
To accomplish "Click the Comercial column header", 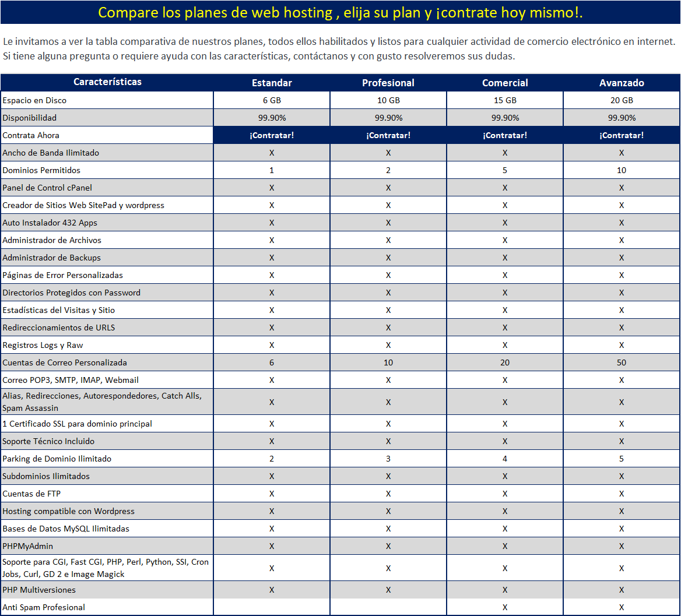I will [x=505, y=83].
